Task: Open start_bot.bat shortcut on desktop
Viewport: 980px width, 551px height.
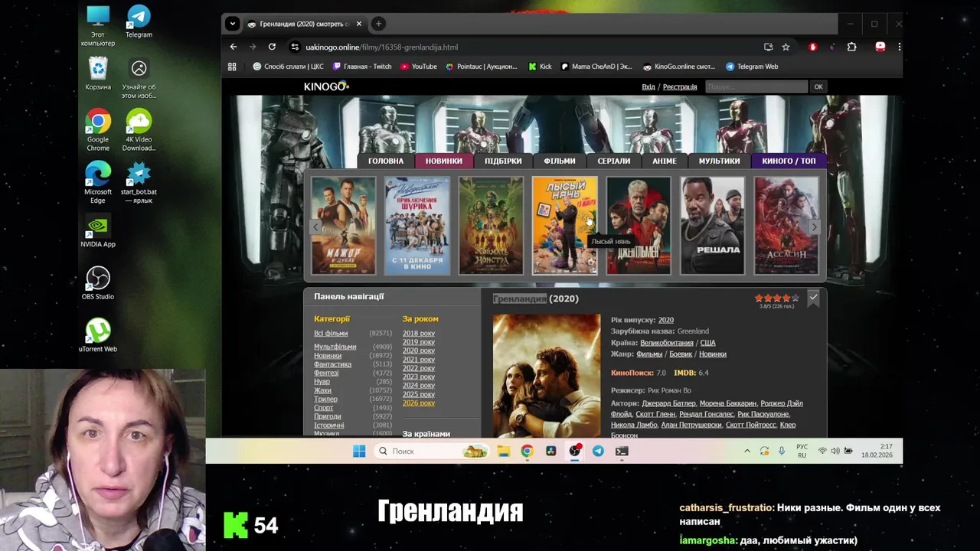Action: point(139,182)
